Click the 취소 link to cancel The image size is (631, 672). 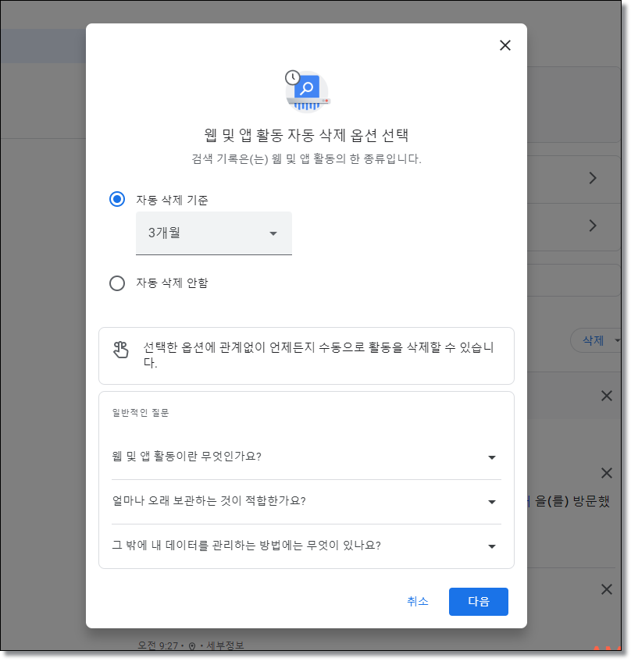point(418,601)
